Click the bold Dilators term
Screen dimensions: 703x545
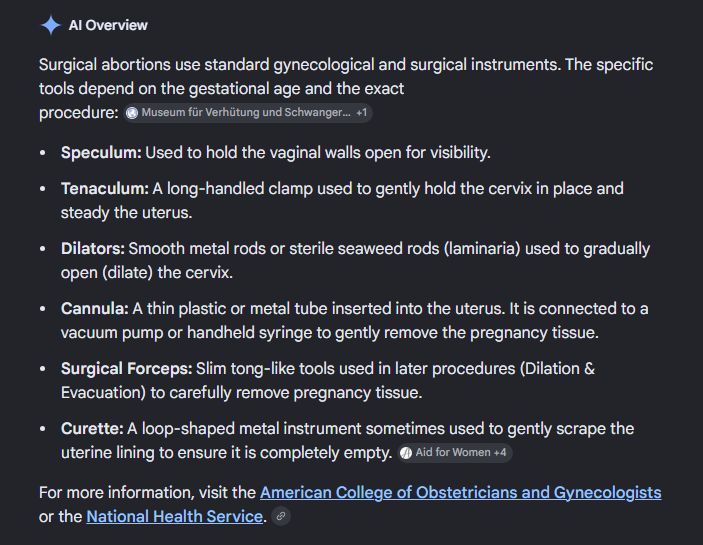pos(93,249)
